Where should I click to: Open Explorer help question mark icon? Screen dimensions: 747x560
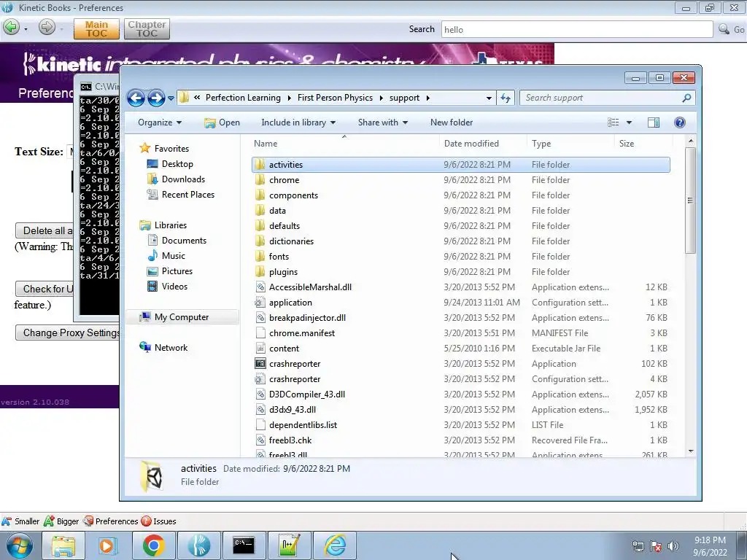point(679,122)
